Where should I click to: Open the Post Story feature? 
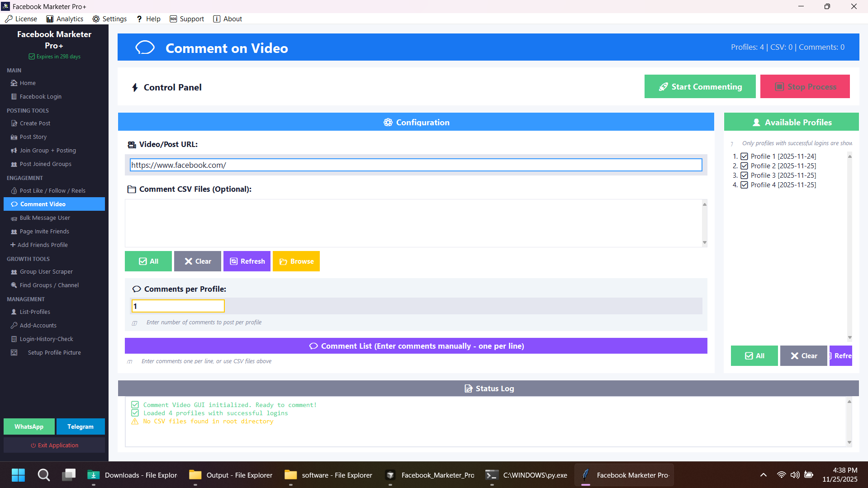(x=33, y=137)
